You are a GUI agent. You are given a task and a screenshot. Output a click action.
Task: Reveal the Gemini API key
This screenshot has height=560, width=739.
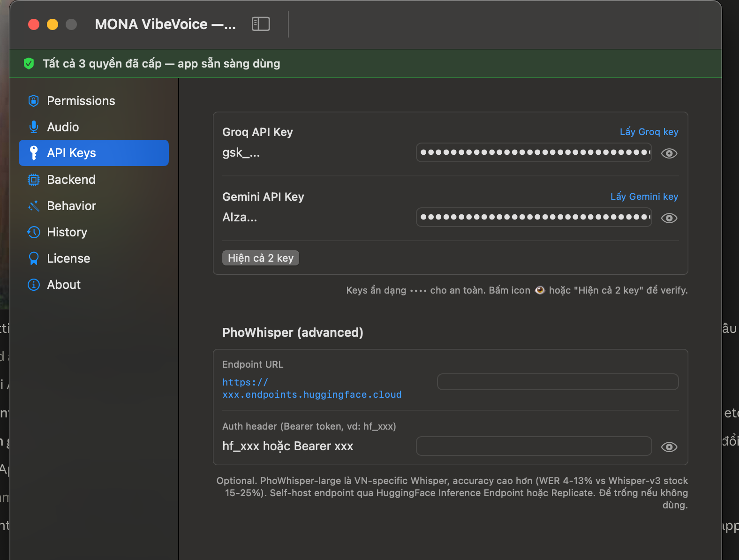coord(669,218)
